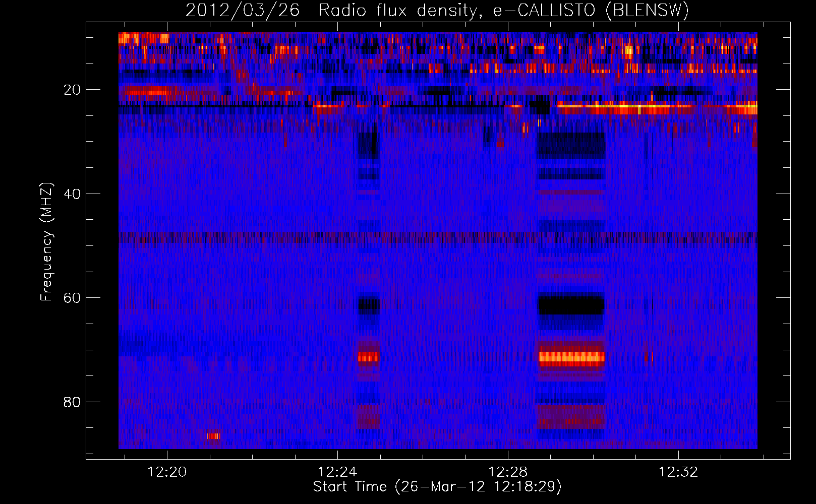This screenshot has width=816, height=504.
Task: Click the small red burst near 71 MHz at 12:24:40
Action: tap(368, 357)
